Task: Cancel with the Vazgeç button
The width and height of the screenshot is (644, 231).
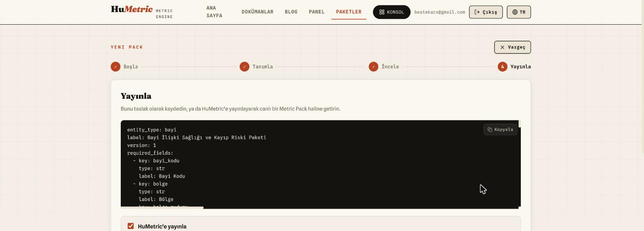Action: tap(513, 47)
